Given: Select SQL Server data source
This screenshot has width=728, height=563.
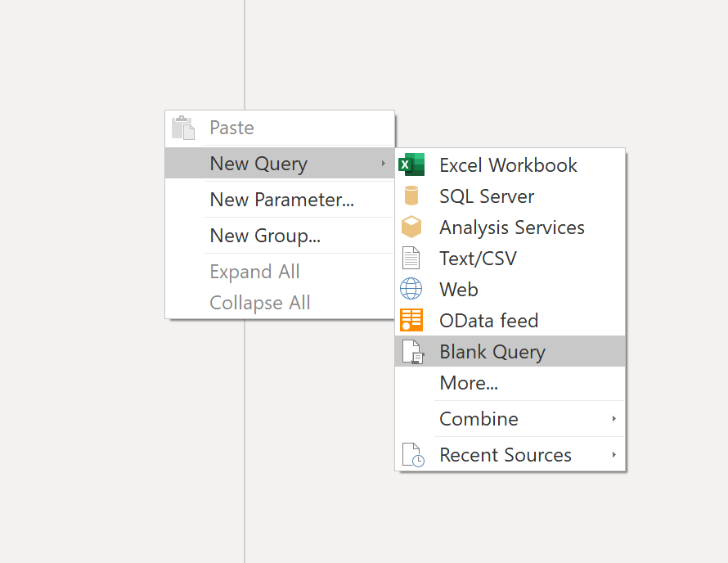Looking at the screenshot, I should [x=510, y=196].
